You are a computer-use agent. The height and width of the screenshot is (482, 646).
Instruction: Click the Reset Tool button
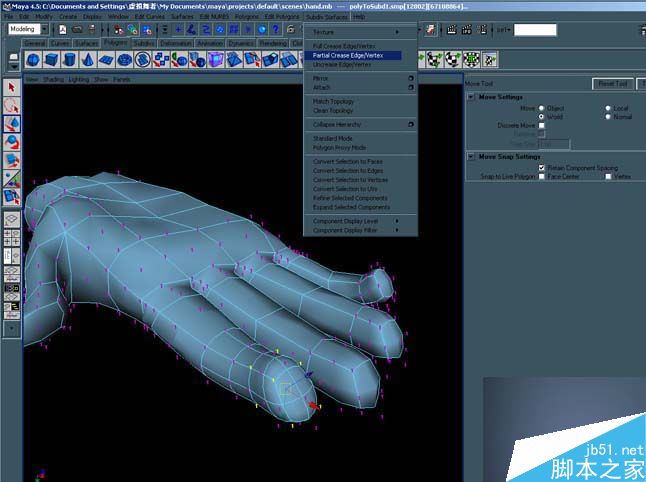[x=613, y=84]
